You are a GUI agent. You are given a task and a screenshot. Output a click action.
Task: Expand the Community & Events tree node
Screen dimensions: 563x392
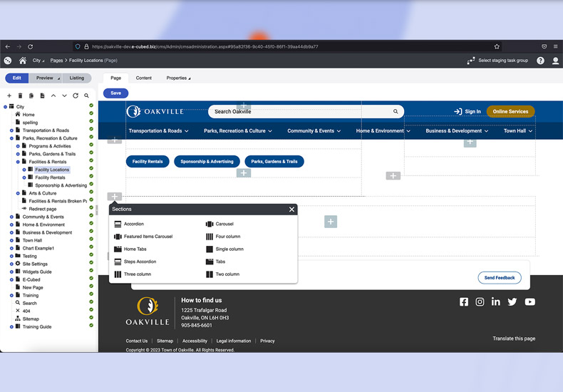point(12,217)
